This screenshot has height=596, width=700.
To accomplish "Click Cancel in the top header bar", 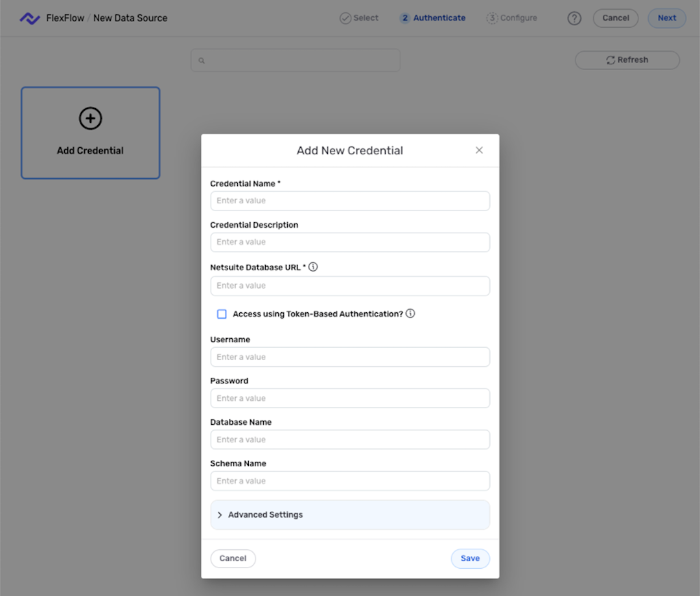I will [x=616, y=18].
